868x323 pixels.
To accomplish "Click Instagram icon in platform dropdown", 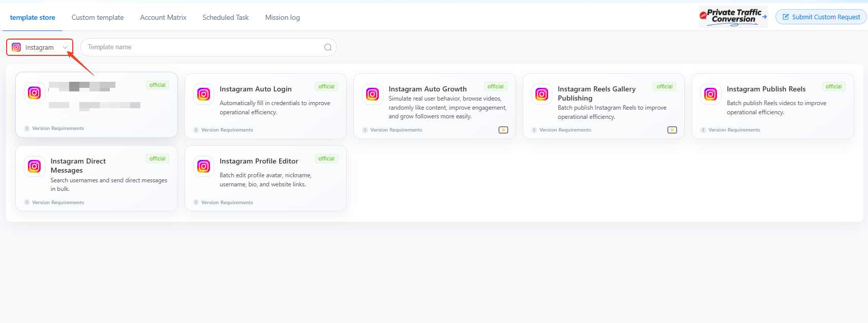I will [16, 47].
